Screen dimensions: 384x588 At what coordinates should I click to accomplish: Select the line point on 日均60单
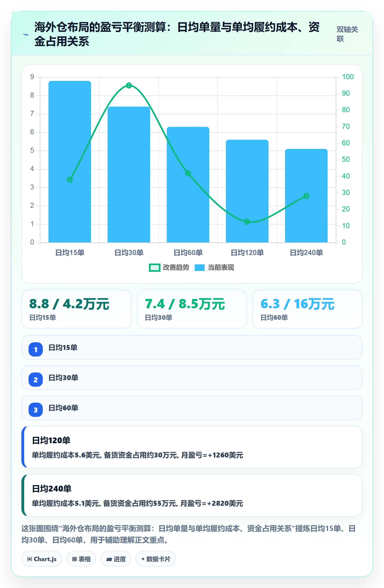point(188,173)
